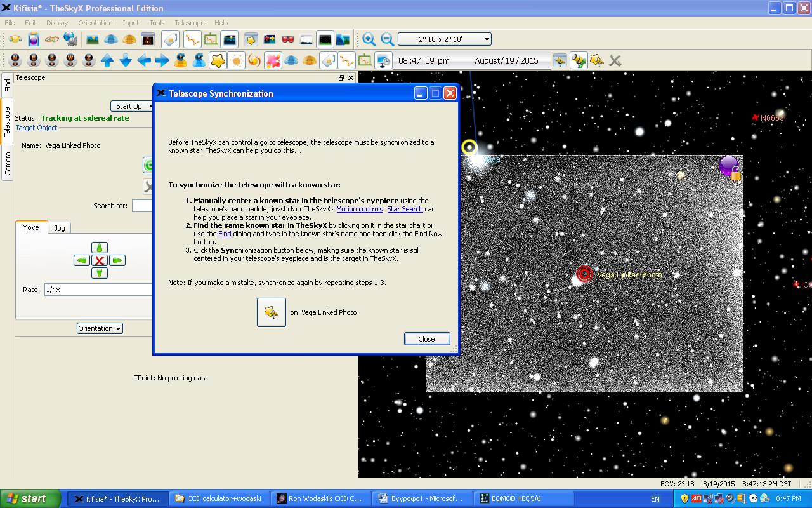Click the Synchronize telescope button in dialog
Screen dimensions: 812x508
(272, 312)
